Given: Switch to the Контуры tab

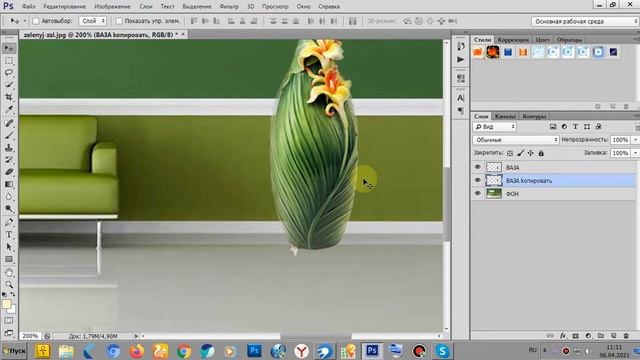Looking at the screenshot, I should (534, 116).
